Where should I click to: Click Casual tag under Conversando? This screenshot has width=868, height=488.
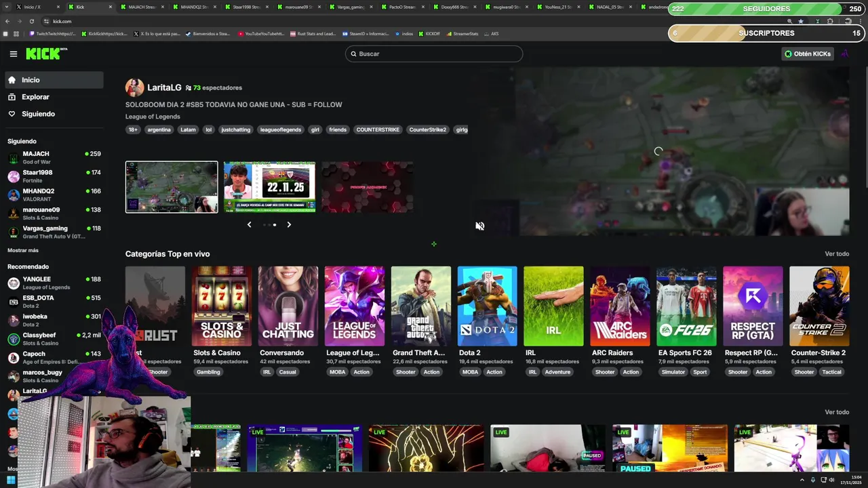coord(287,372)
